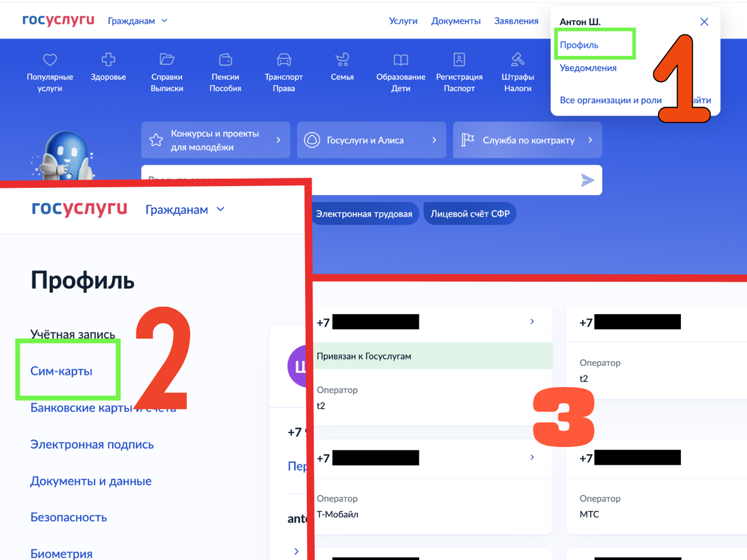Click the send arrow in the search field

(588, 180)
